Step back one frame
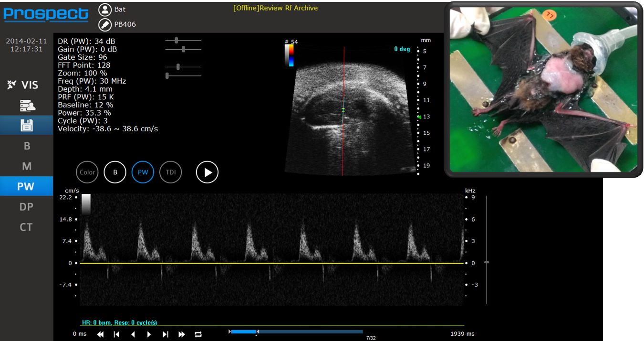Image resolution: width=644 pixels, height=341 pixels. (x=133, y=334)
